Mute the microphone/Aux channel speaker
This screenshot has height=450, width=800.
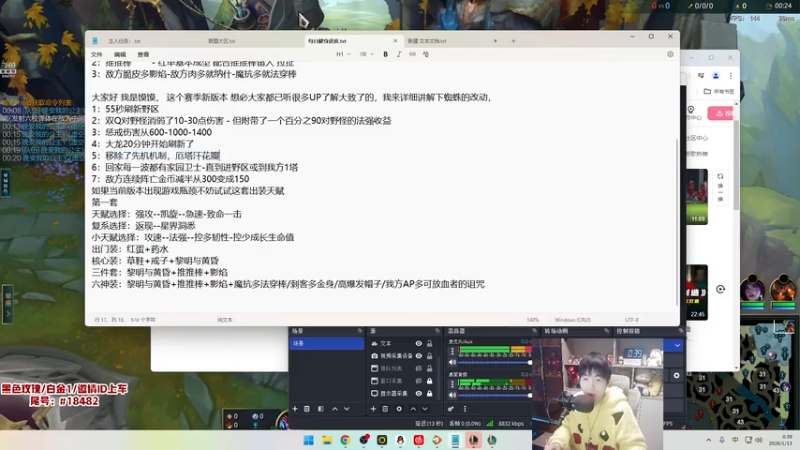452,362
